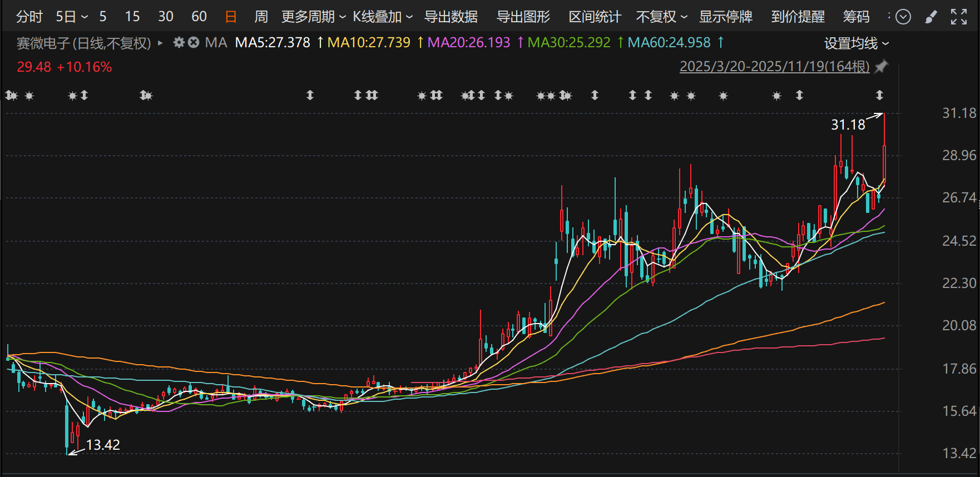980x477 pixels.
Task: Remove MA indicator with the X icon
Action: pyautogui.click(x=193, y=42)
